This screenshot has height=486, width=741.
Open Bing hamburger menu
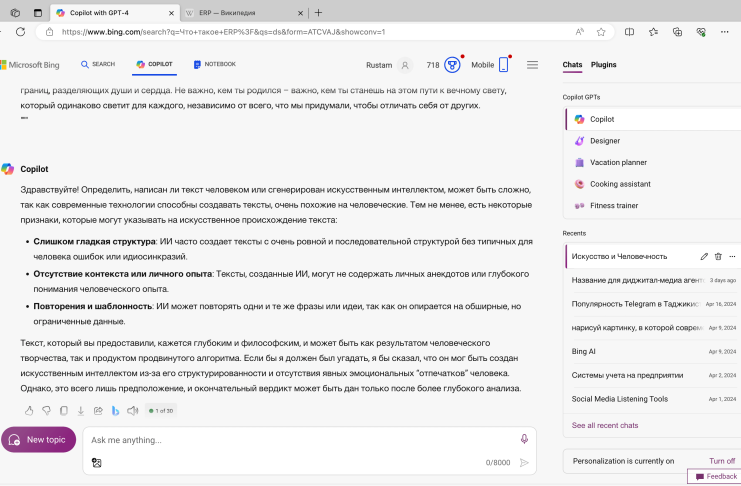pyautogui.click(x=532, y=65)
